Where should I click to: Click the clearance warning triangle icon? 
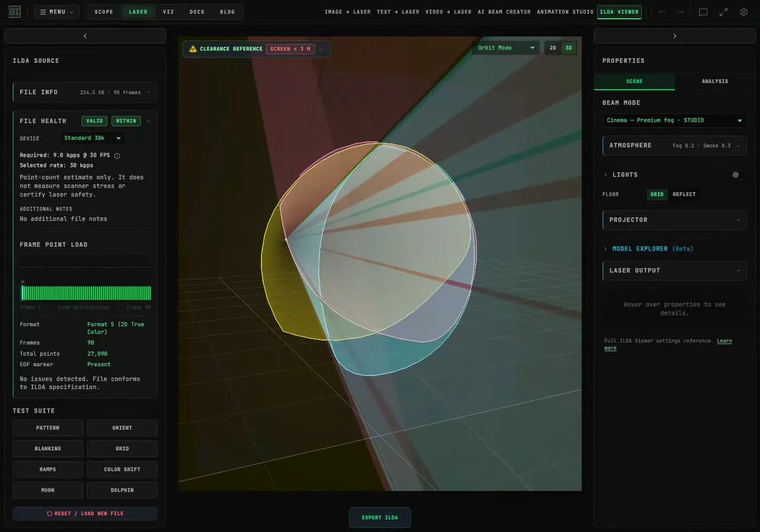pos(193,49)
